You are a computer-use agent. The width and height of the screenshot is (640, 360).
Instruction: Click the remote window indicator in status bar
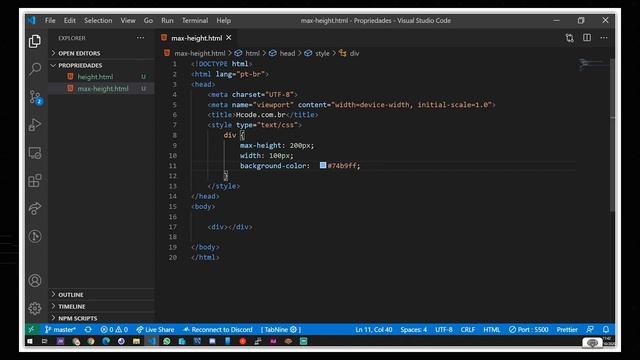click(32, 329)
